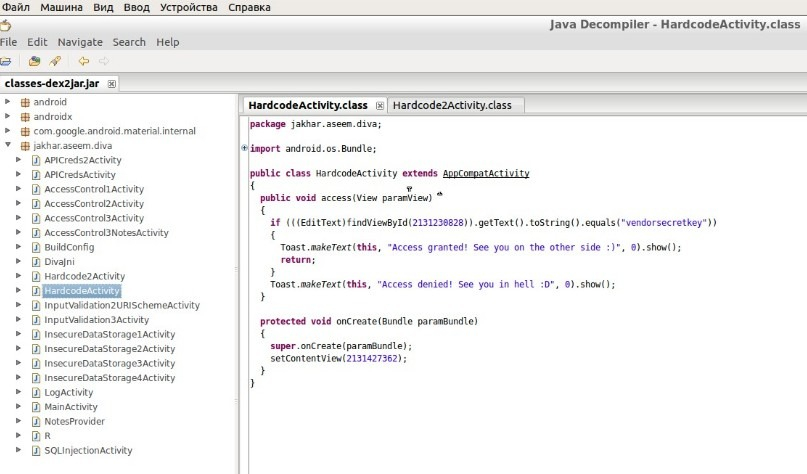Open the Edit menu
The width and height of the screenshot is (807, 474).
click(37, 42)
